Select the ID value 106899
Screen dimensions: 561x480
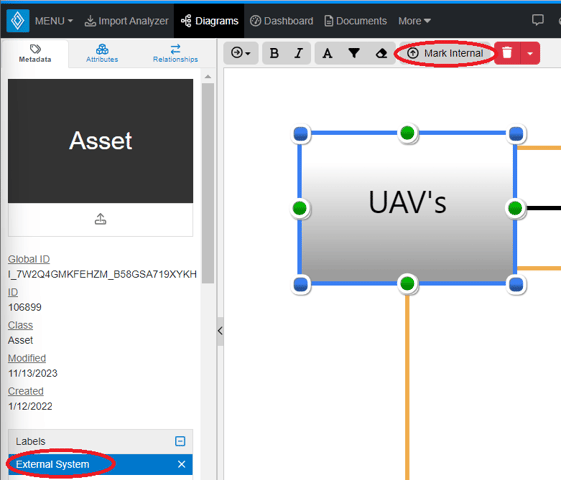[x=25, y=307]
